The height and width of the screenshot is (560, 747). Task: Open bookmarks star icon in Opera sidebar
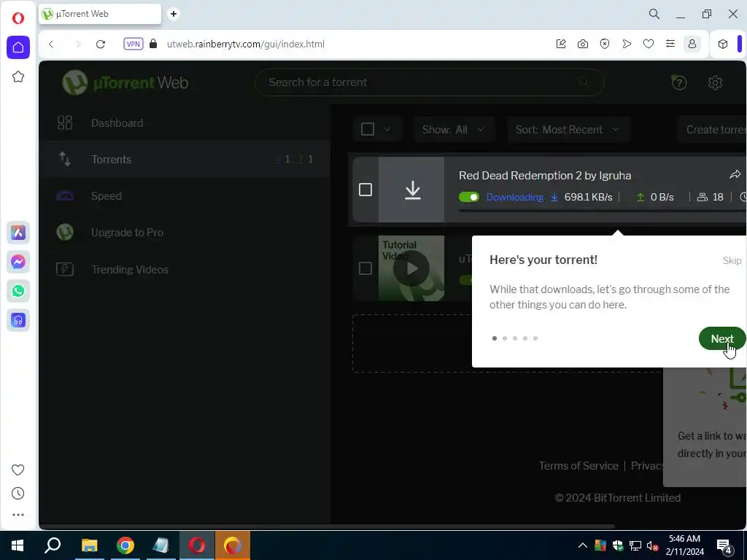[18, 77]
